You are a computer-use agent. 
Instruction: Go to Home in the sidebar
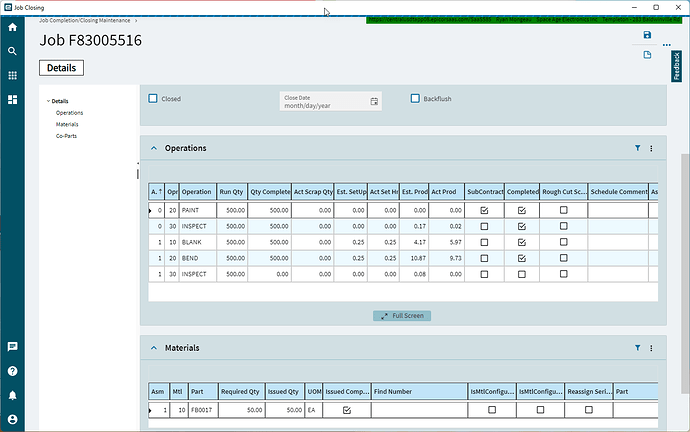(12, 27)
